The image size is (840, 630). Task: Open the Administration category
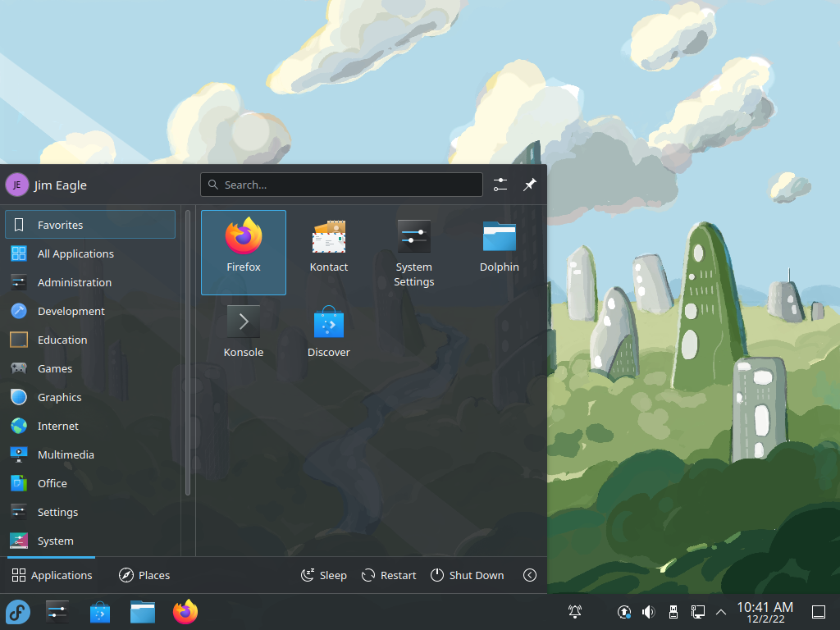coord(90,282)
